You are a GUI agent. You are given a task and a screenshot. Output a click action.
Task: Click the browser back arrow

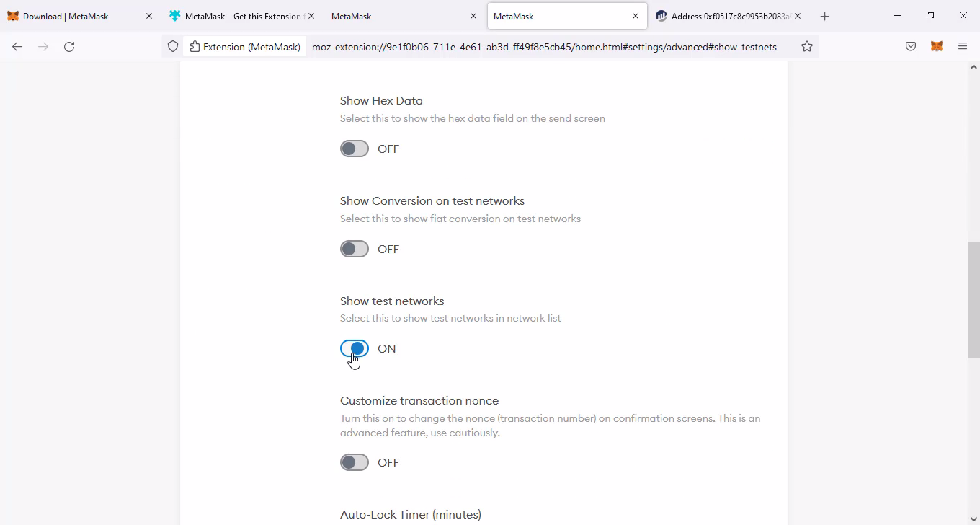tap(17, 47)
